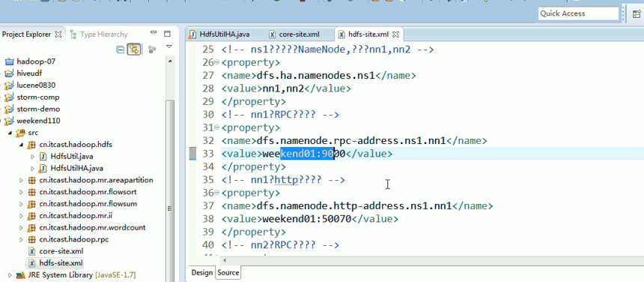This screenshot has height=282, width=644.
Task: Activate the Project Explorer tab
Action: 26,34
